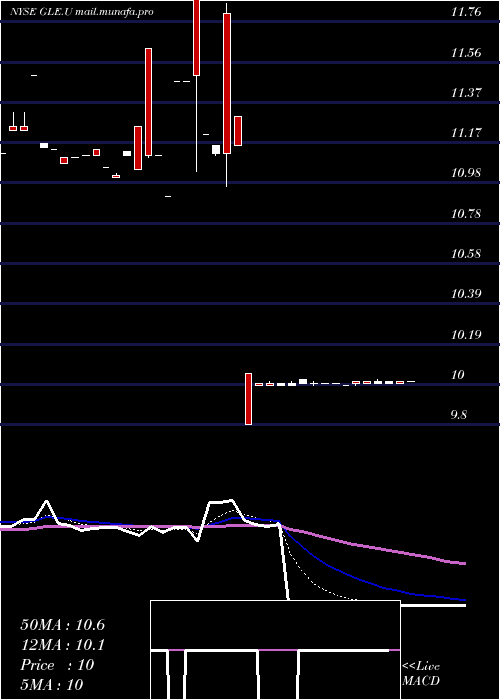This screenshot has height=700, width=500.
Task: Click the 10.19 price axis label
Action: tap(466, 334)
